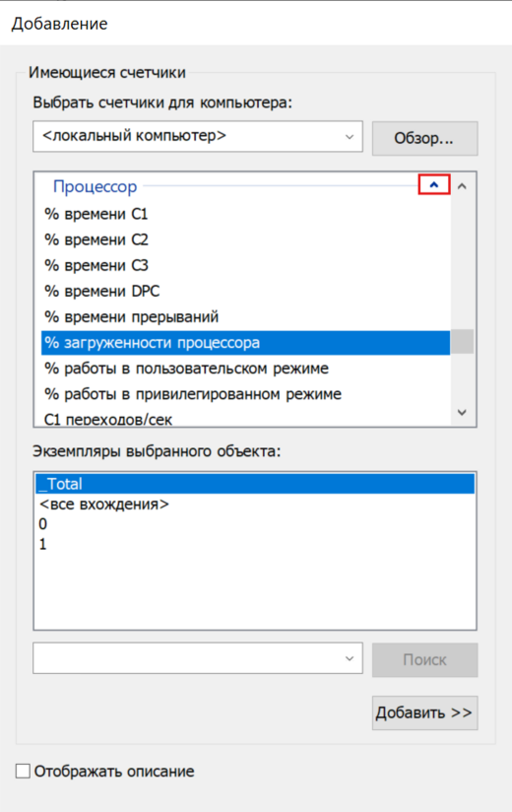This screenshot has width=512, height=812.
Task: Collapse the Процессор counter group chevron
Action: (434, 185)
